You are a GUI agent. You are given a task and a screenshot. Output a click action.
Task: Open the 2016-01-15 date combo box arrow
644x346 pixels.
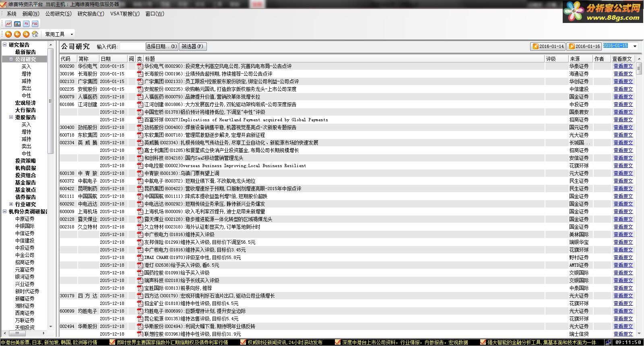point(635,46)
